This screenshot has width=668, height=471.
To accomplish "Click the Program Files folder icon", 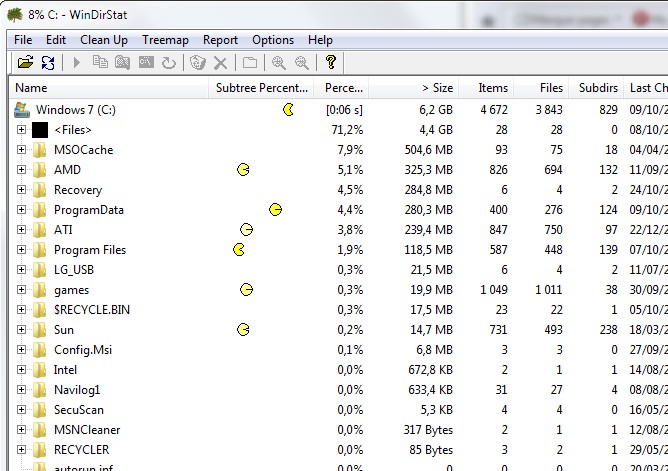I will pos(40,250).
